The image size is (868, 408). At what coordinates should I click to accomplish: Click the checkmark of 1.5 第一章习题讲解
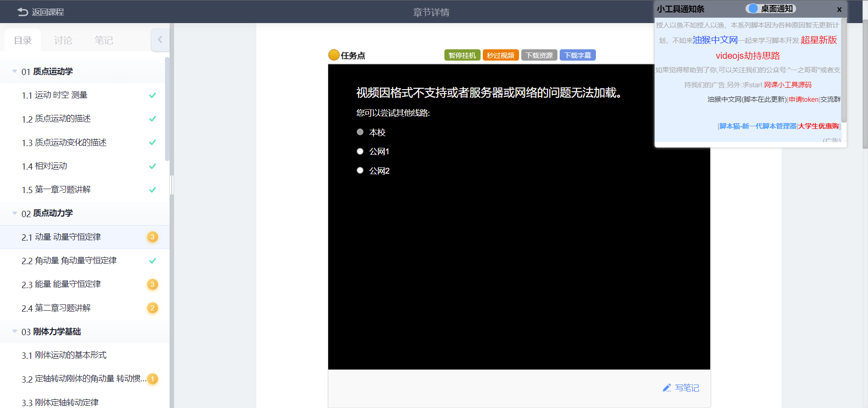(153, 190)
